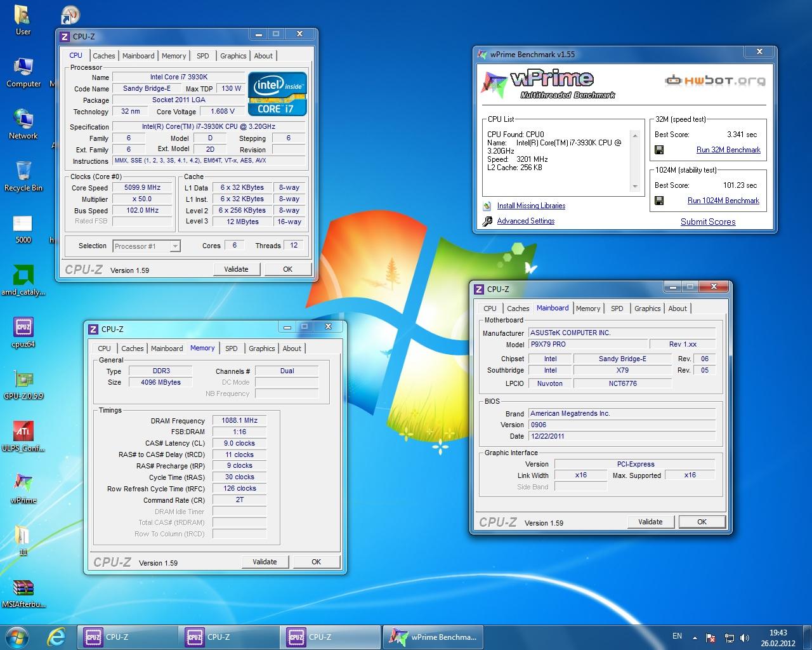Show hidden tray icons arrow
The width and height of the screenshot is (812, 650).
tap(695, 638)
